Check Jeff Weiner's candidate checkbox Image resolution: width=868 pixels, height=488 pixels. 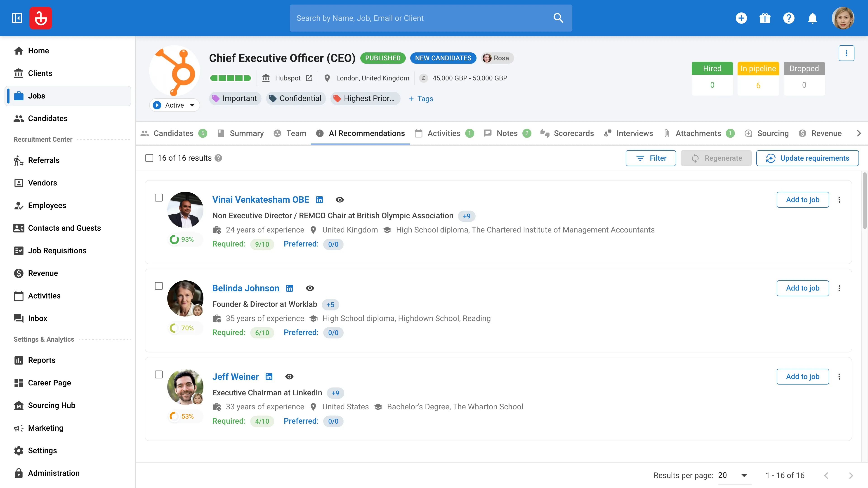(x=159, y=375)
